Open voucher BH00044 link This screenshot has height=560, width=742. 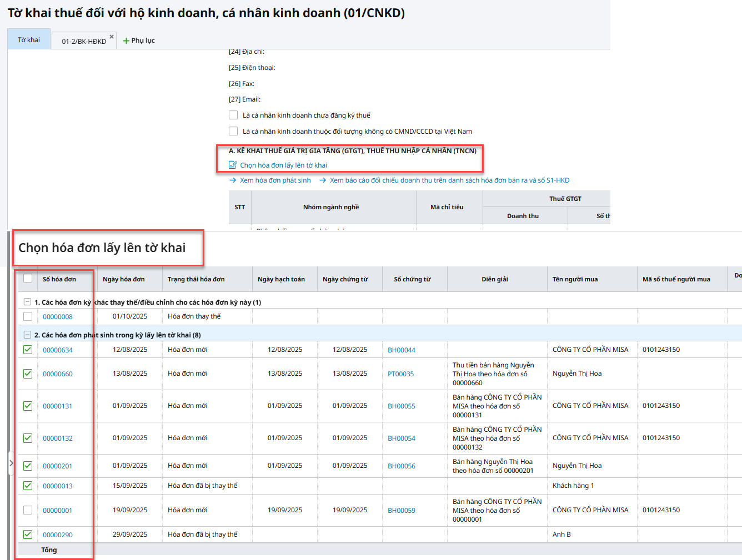pyautogui.click(x=402, y=350)
